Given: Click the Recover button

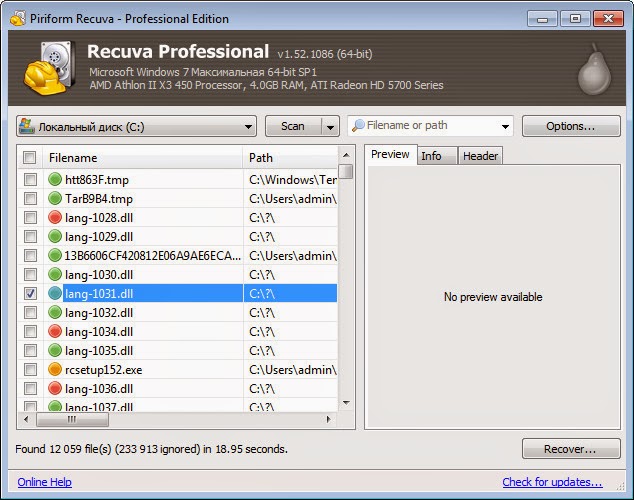Looking at the screenshot, I should 571,449.
